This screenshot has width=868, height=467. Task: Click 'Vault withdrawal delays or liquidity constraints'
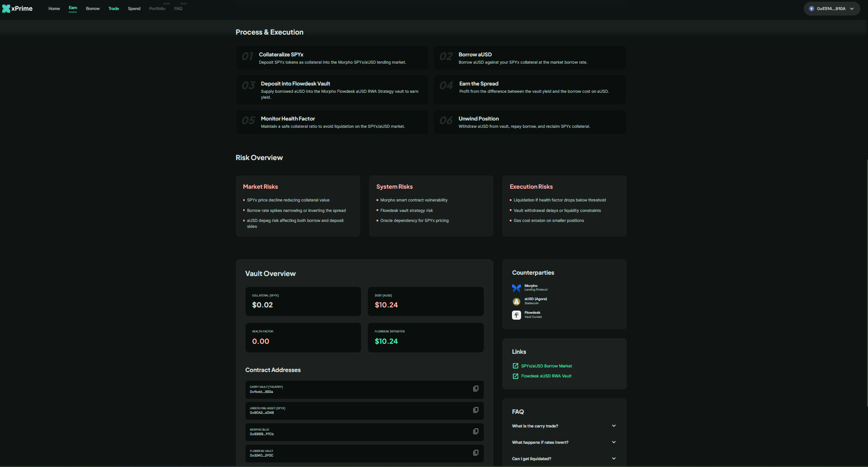coord(557,211)
